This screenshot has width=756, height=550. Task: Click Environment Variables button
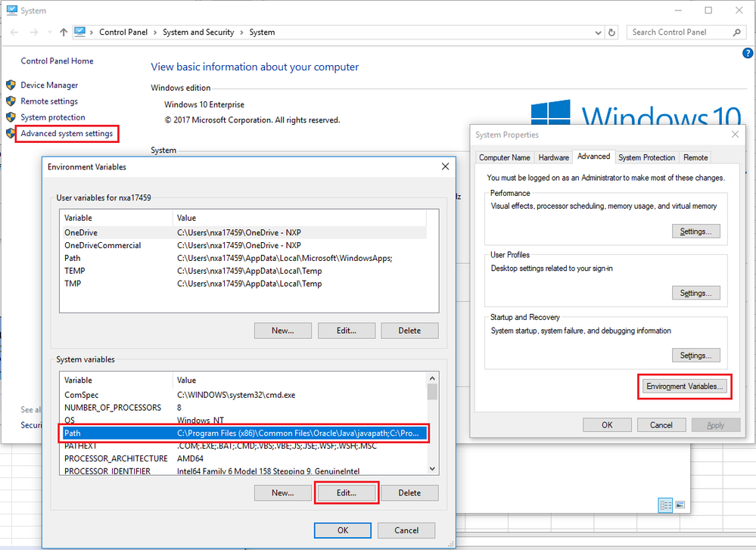(x=685, y=387)
